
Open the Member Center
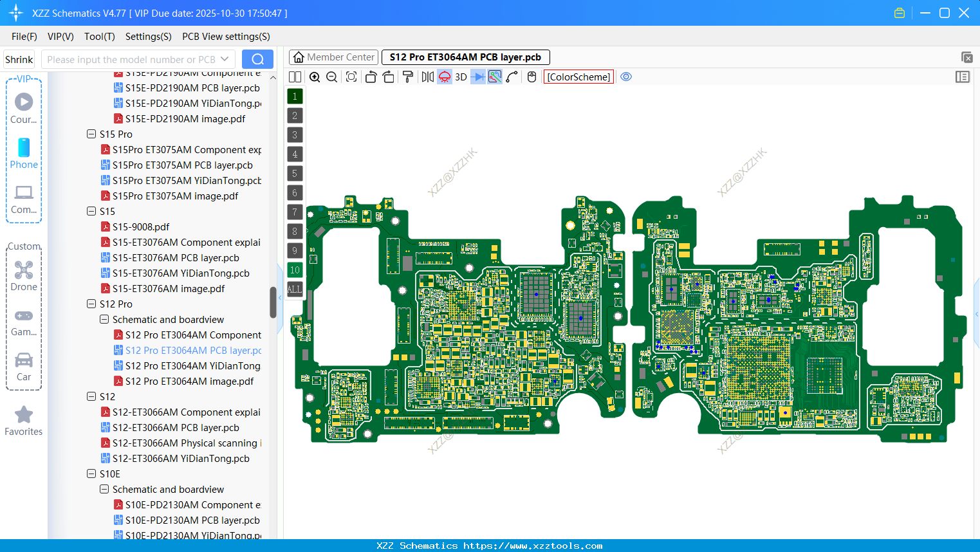(333, 57)
